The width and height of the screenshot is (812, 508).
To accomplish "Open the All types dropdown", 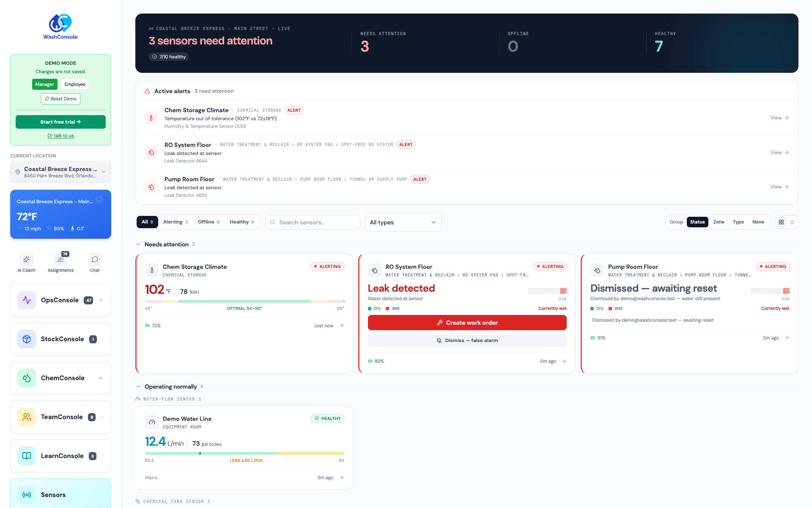I will pyautogui.click(x=403, y=222).
